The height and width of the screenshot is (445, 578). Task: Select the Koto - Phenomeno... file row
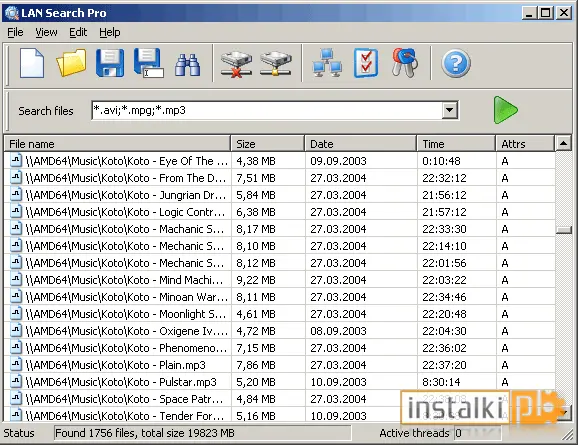click(279, 347)
